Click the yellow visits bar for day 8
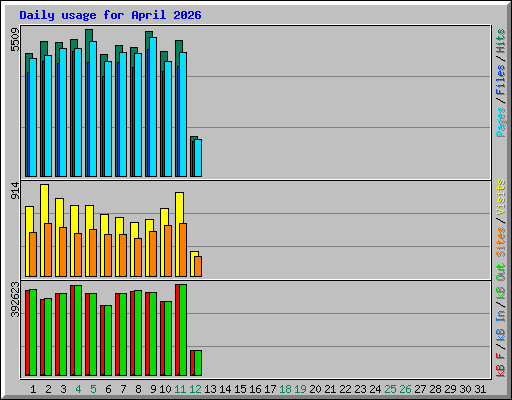 tap(133, 249)
